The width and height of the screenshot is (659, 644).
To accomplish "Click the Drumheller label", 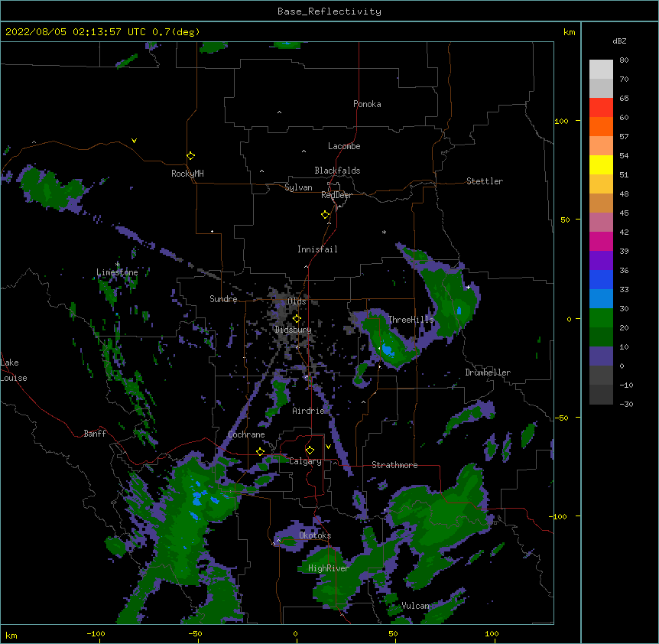I will (x=488, y=372).
